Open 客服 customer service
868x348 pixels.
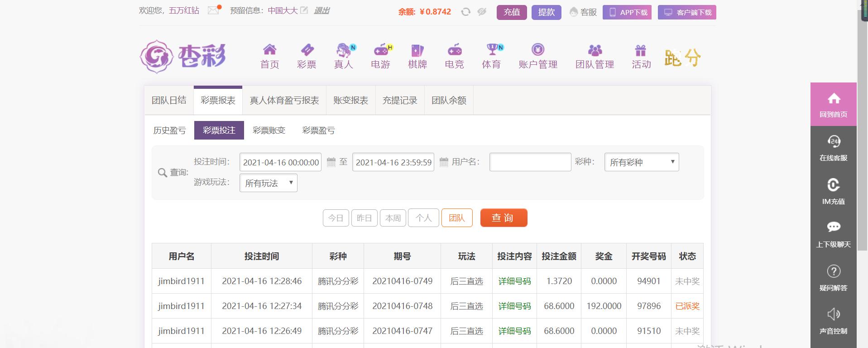(583, 12)
